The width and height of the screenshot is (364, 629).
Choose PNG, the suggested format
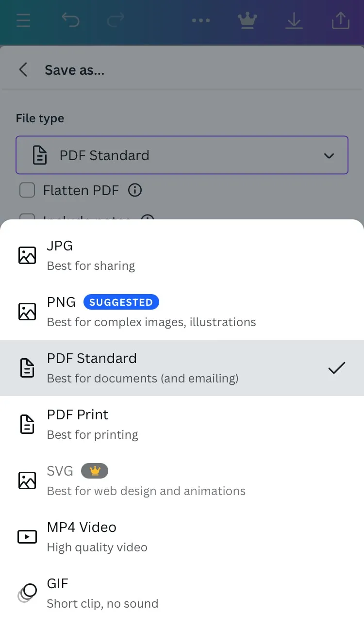coord(182,311)
